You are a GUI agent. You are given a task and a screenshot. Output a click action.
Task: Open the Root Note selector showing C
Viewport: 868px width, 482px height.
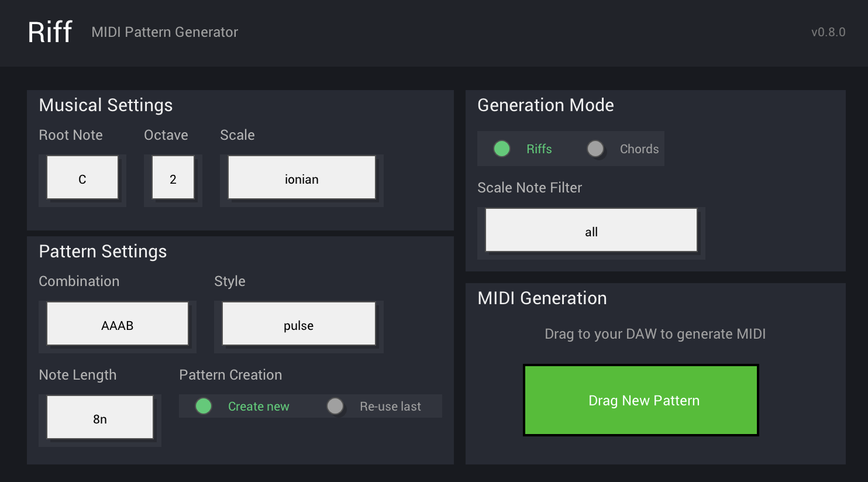pos(82,178)
